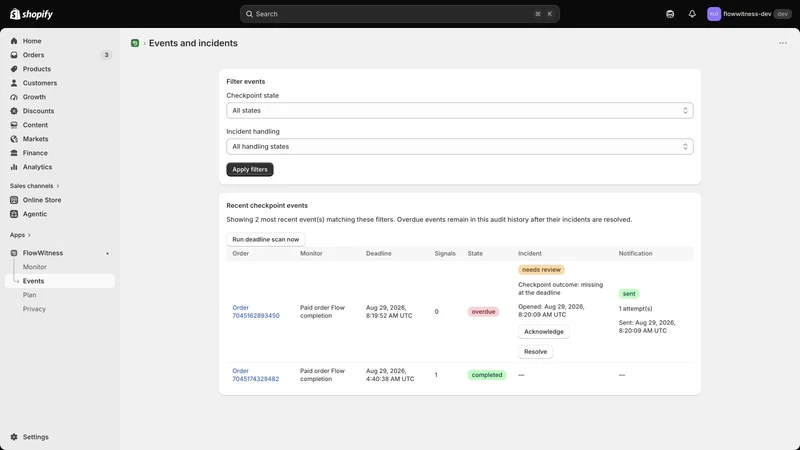Image resolution: width=800 pixels, height=450 pixels.
Task: Click the Products tag icon
Action: tap(14, 69)
